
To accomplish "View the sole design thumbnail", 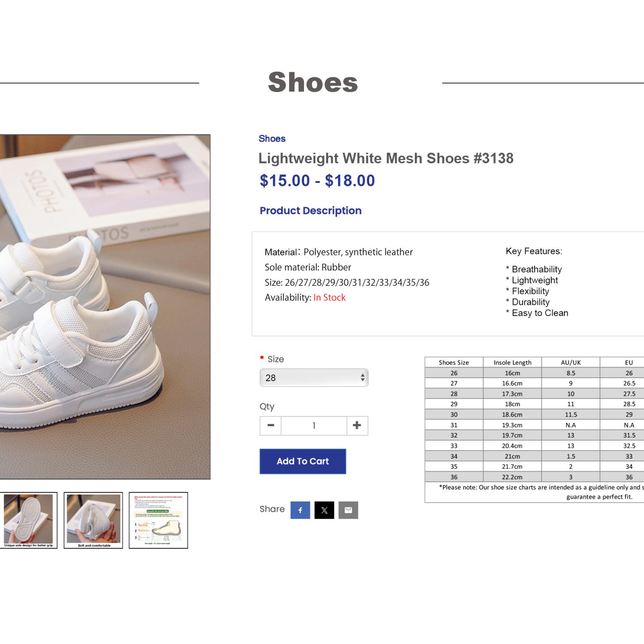I will [28, 520].
